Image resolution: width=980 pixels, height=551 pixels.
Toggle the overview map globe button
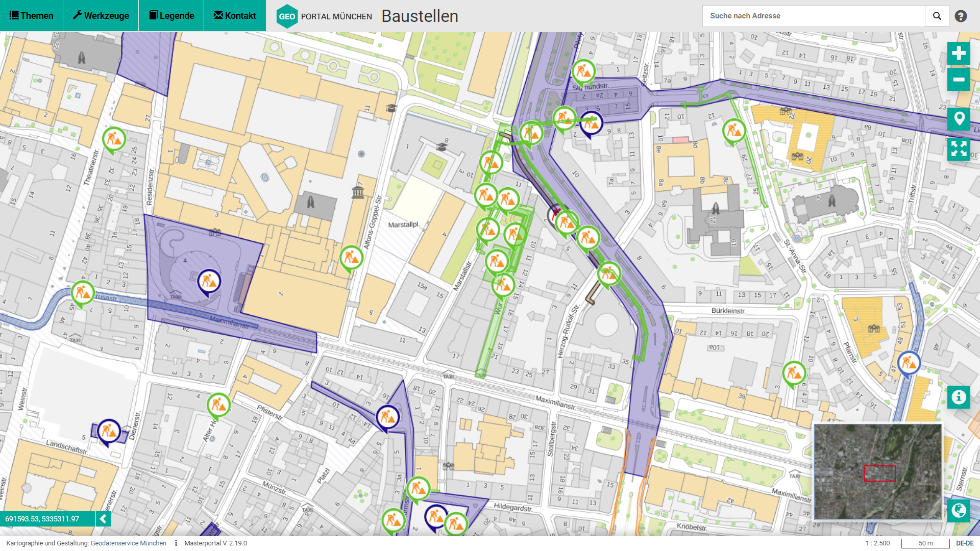point(959,510)
